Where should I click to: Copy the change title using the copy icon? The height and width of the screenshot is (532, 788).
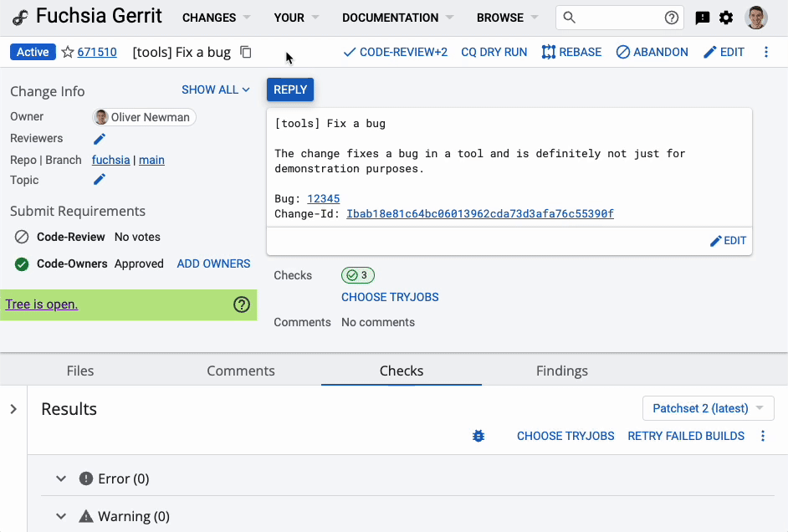point(245,52)
